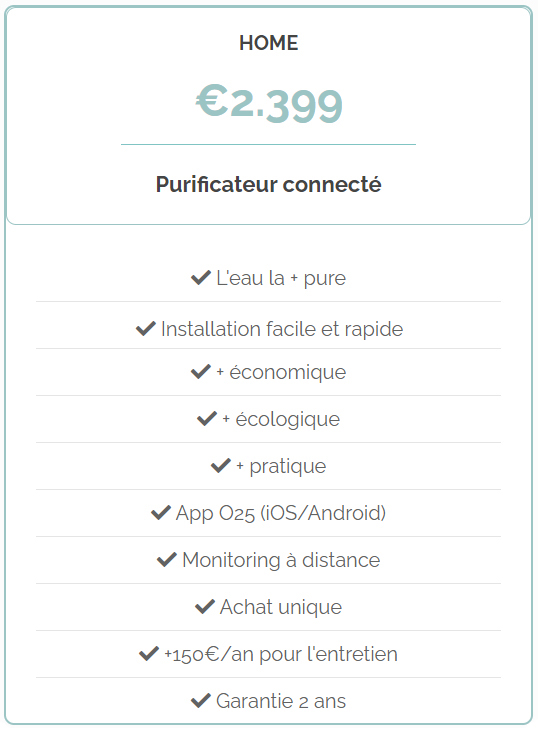538x734 pixels.
Task: Tap the checkmark next to Garantie 2 ans
Action: [x=201, y=701]
